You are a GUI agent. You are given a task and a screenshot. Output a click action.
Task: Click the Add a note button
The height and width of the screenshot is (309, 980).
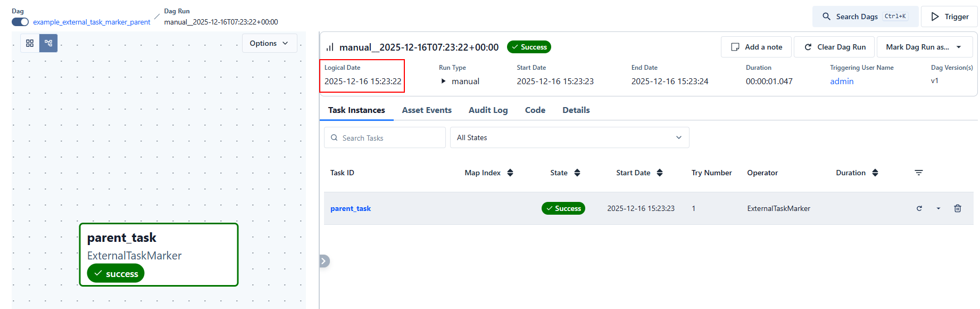(x=756, y=47)
